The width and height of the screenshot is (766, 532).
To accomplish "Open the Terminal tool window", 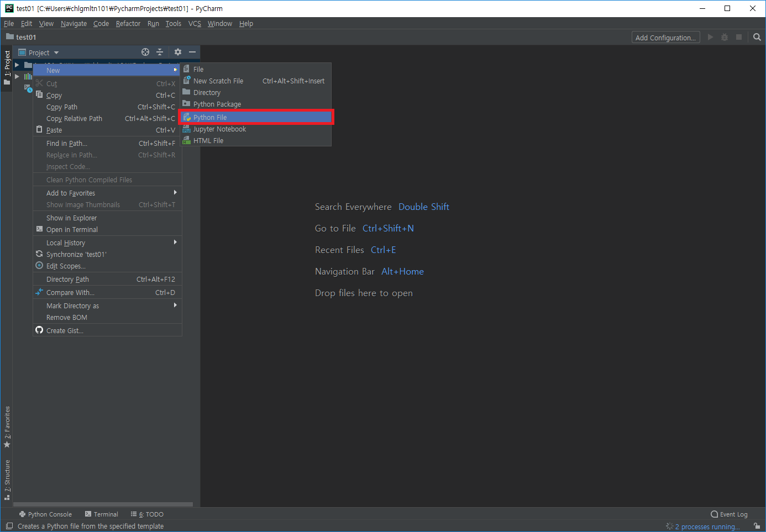I will tap(102, 514).
